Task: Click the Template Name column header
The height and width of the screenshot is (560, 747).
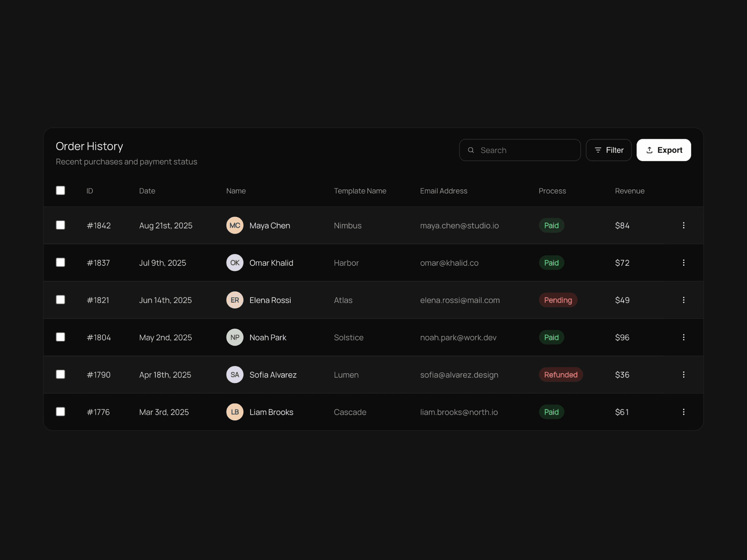Action: coord(360,191)
